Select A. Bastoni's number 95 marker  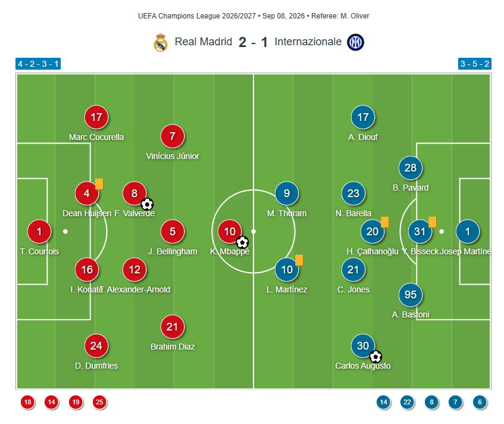[411, 295]
